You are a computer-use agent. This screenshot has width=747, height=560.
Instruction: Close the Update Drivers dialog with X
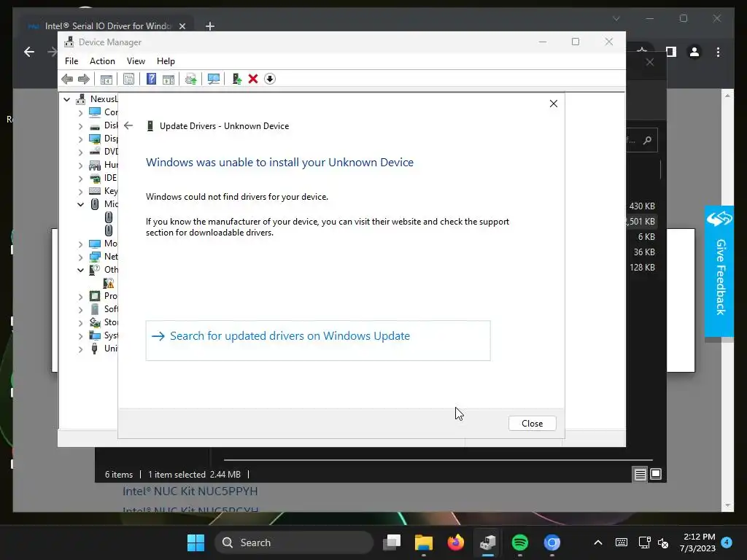coord(553,104)
